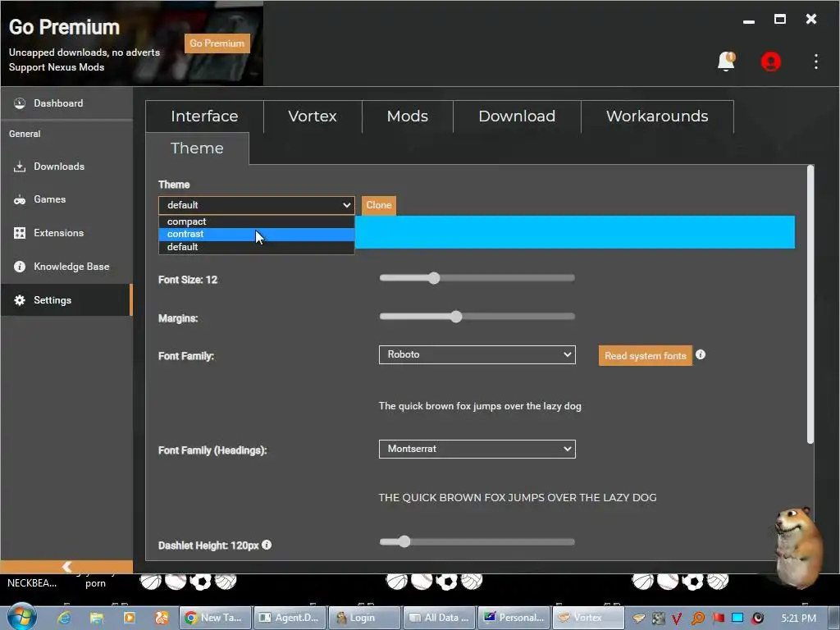Adjust the Font Size slider handle

(x=434, y=278)
